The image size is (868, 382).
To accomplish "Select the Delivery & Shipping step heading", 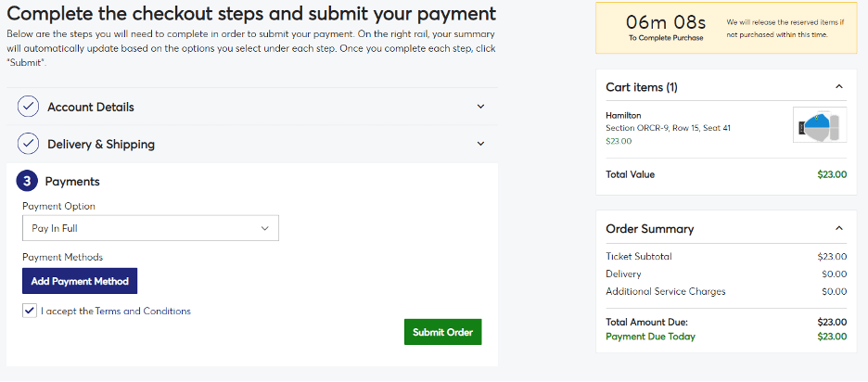I will click(101, 145).
